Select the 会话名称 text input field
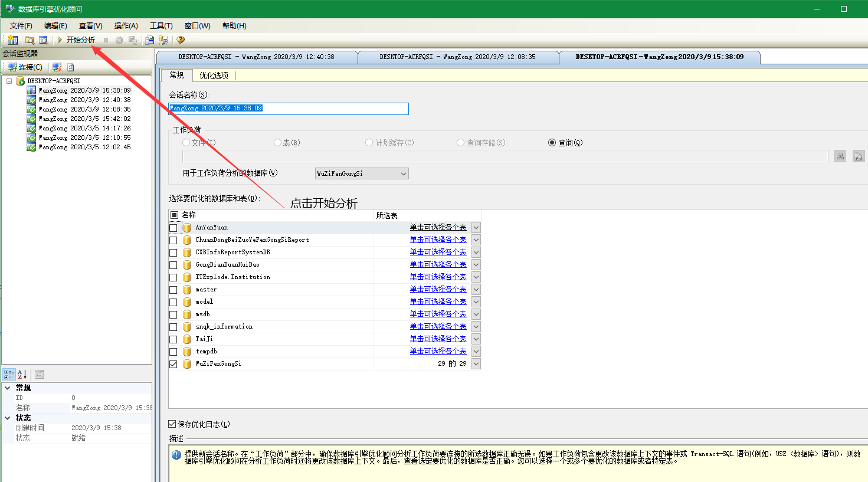Viewport: 868px width, 482px height. coord(288,109)
